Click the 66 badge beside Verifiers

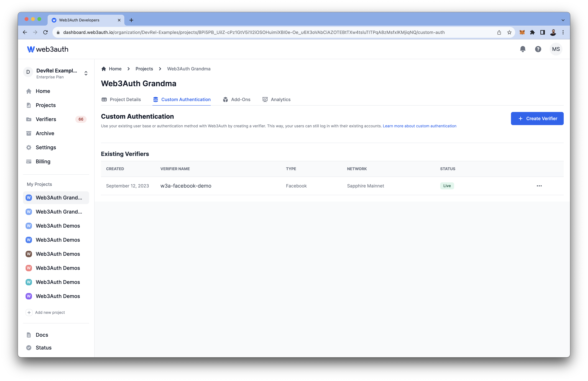click(x=81, y=119)
